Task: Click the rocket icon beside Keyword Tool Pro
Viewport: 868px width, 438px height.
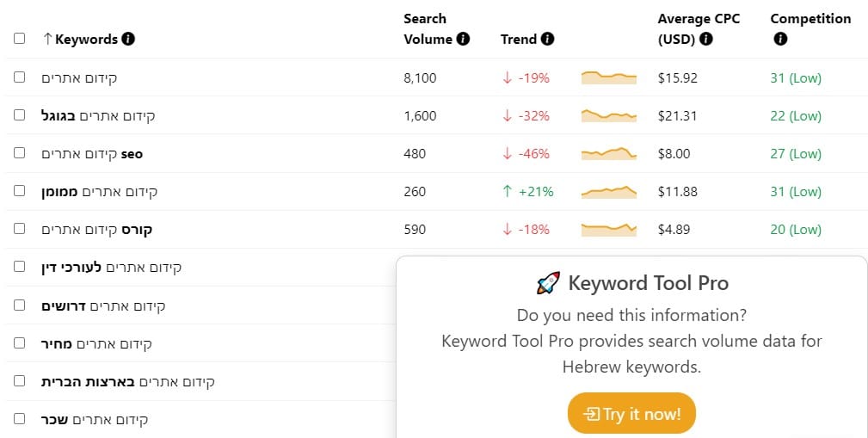Action: (x=548, y=283)
